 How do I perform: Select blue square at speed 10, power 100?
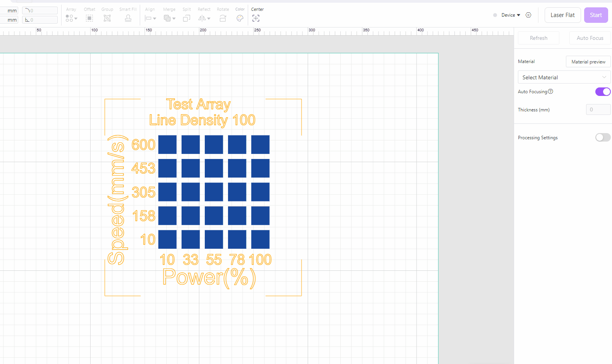click(260, 239)
